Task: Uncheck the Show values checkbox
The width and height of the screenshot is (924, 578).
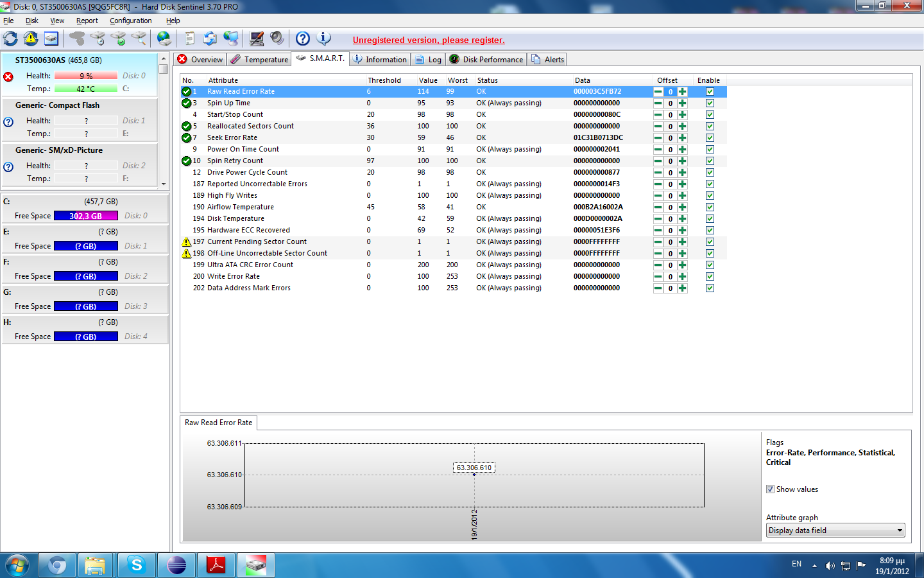Action: (770, 489)
